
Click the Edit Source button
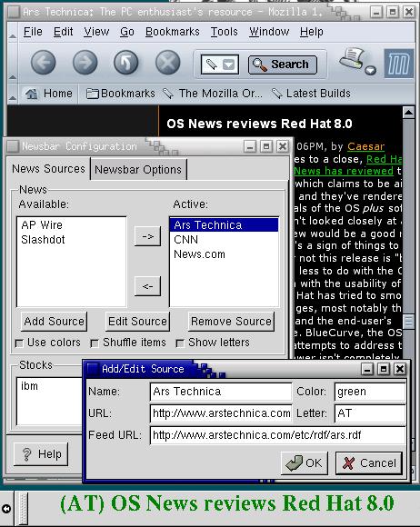[137, 322]
